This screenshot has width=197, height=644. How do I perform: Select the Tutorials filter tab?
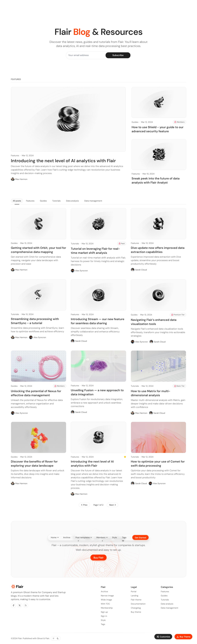click(56, 201)
